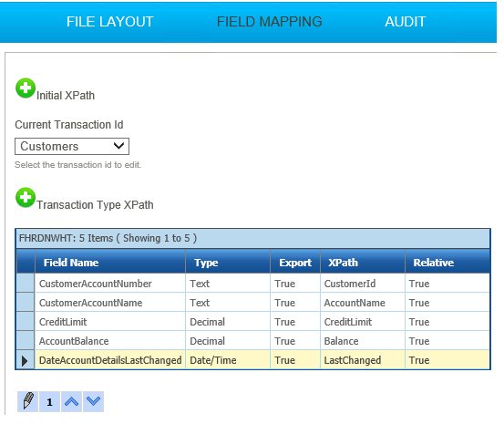This screenshot has width=504, height=424.
Task: Open the AUDIT tab
Action: 406,22
